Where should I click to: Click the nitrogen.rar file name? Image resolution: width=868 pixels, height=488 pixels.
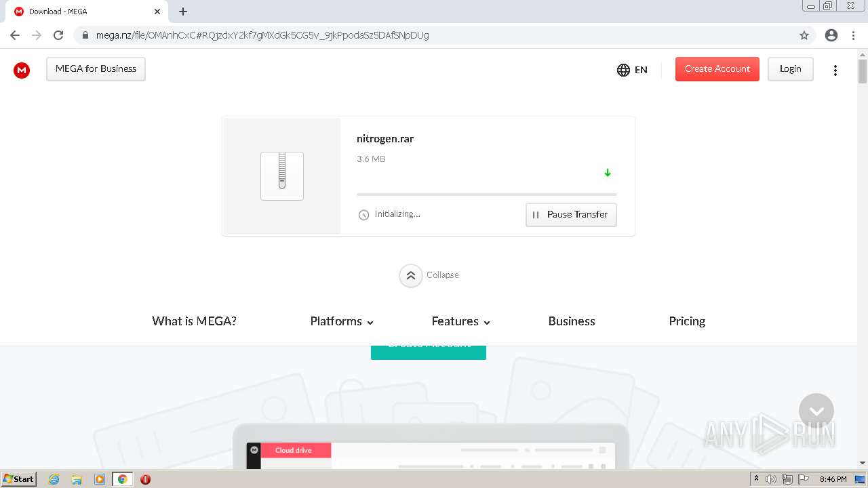point(385,139)
